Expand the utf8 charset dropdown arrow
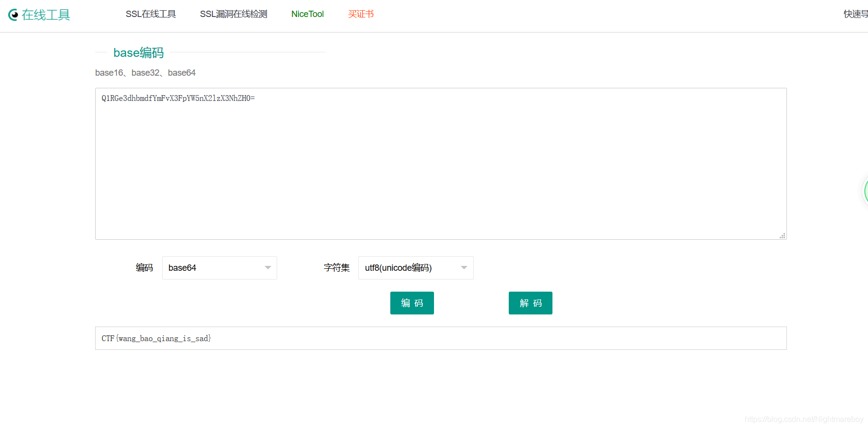Viewport: 868px width, 428px height. point(464,268)
